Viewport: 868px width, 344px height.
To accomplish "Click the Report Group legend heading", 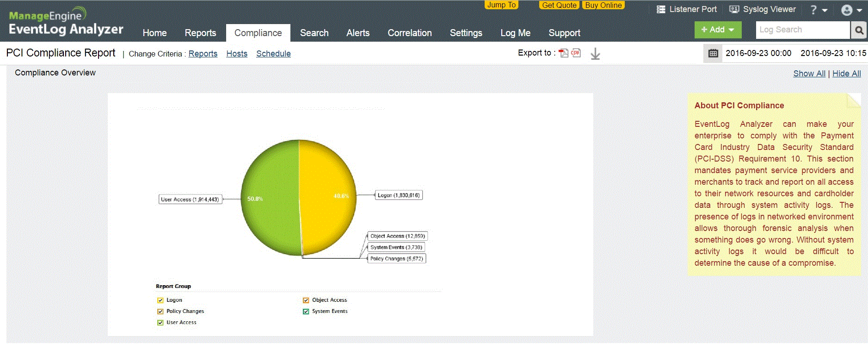I will (173, 287).
